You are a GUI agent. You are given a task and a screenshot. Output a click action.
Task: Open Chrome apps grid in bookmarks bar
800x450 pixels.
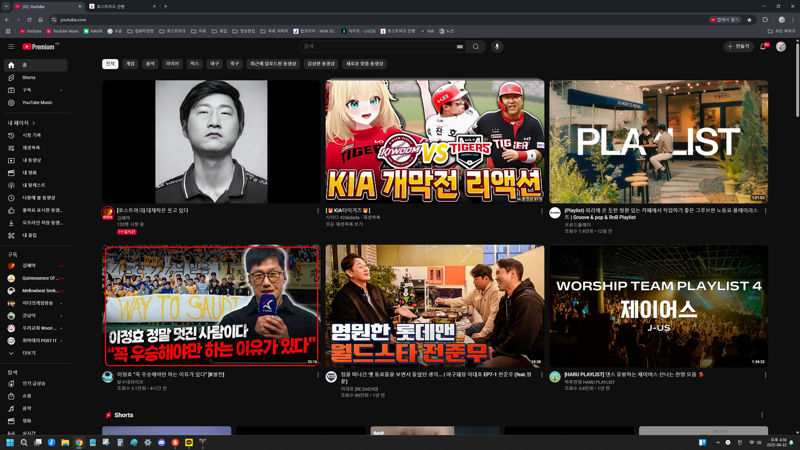[8, 31]
